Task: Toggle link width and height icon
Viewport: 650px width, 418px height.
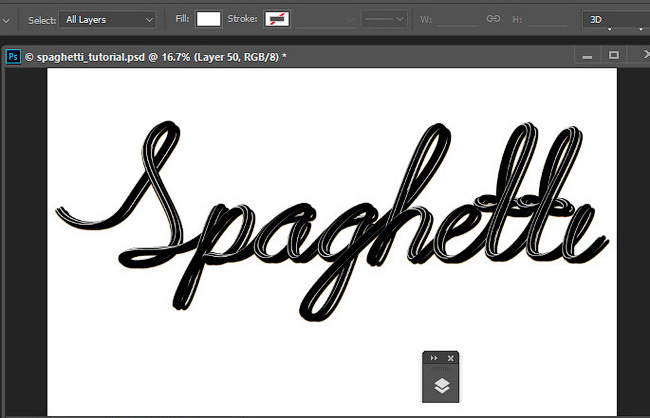Action: click(493, 19)
